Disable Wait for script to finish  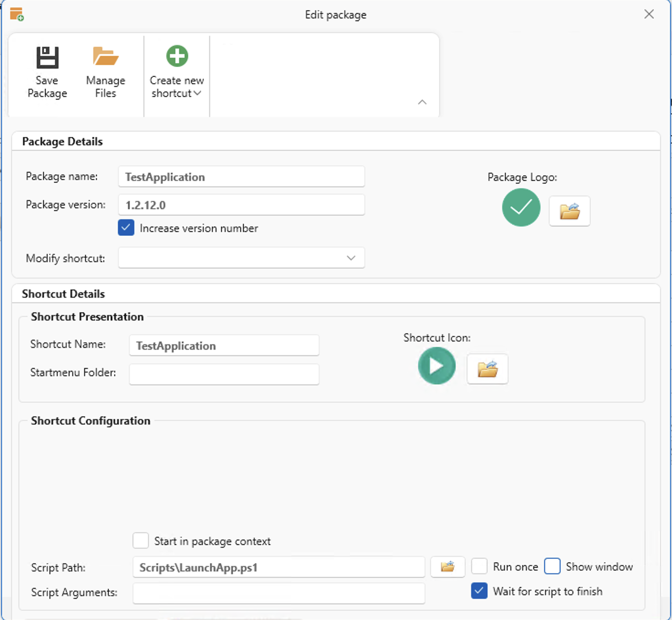pos(479,591)
